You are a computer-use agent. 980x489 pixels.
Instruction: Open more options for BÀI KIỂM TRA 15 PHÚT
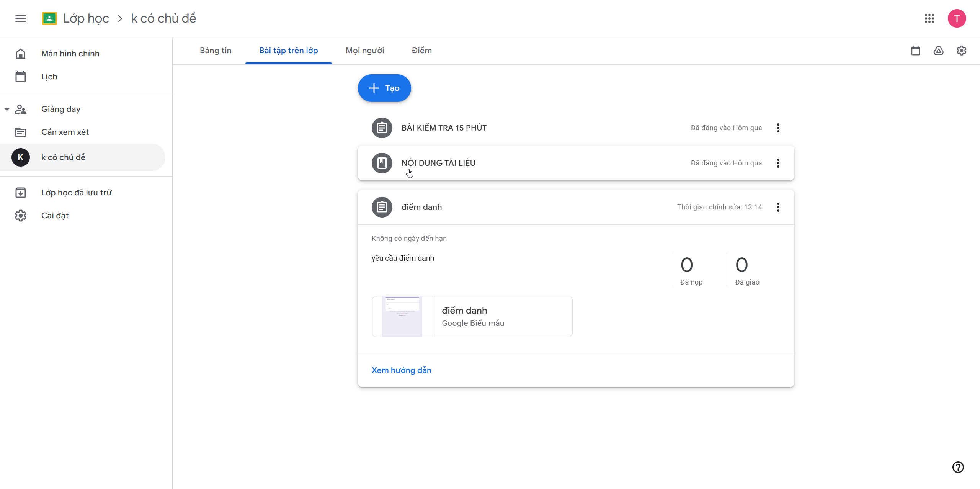(x=778, y=128)
